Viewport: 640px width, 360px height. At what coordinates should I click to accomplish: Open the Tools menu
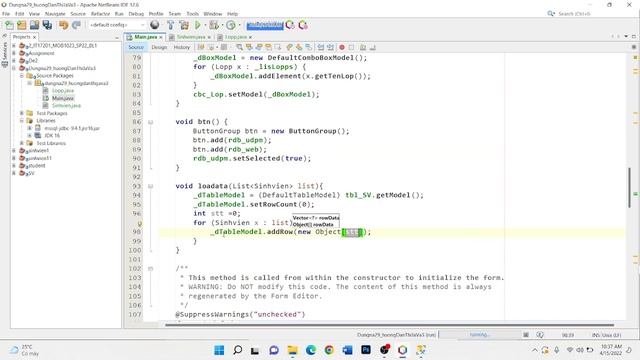click(192, 13)
